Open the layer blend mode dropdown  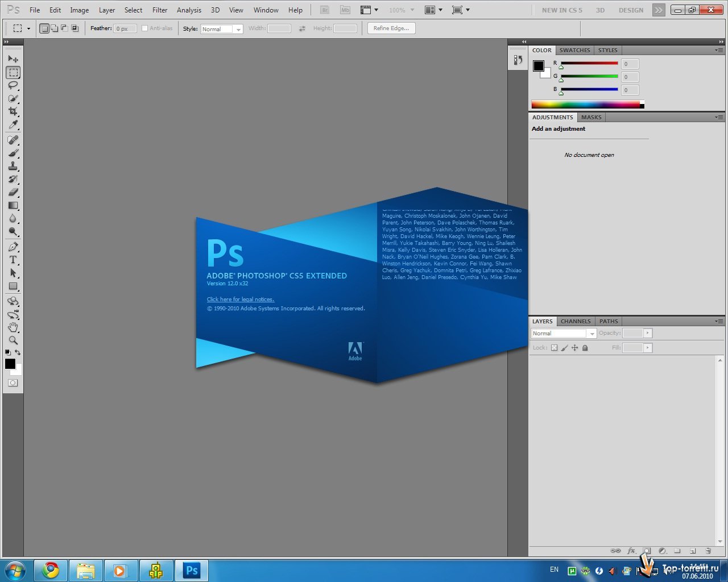click(x=564, y=334)
